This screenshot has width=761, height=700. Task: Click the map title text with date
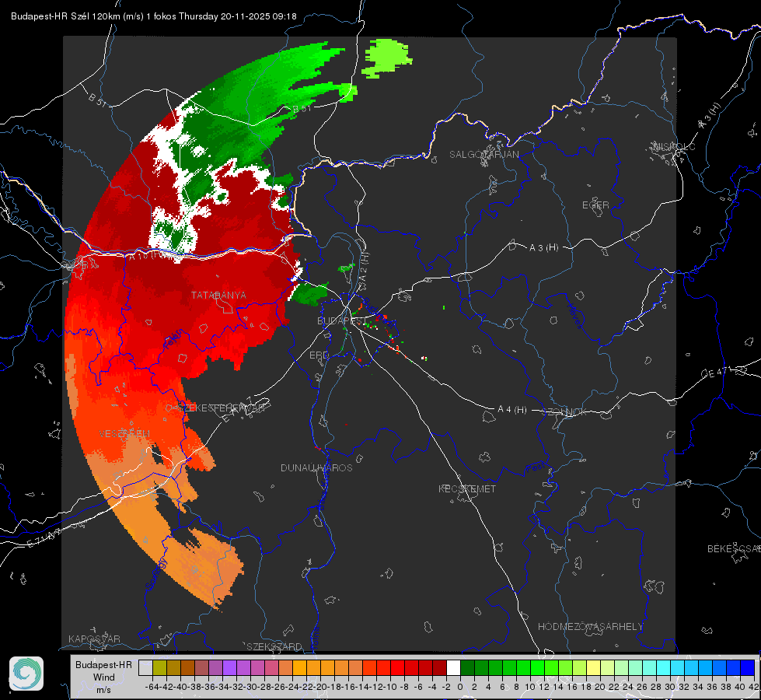click(153, 16)
